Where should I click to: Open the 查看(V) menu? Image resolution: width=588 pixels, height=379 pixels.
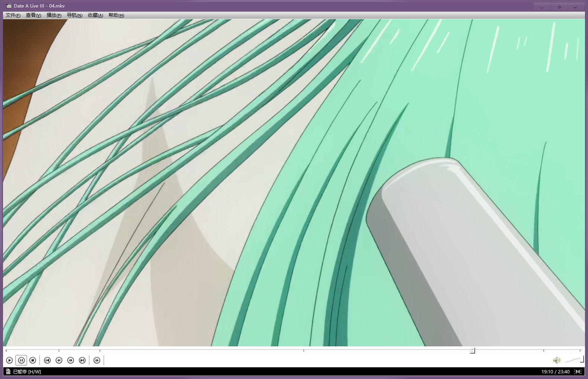pyautogui.click(x=33, y=15)
